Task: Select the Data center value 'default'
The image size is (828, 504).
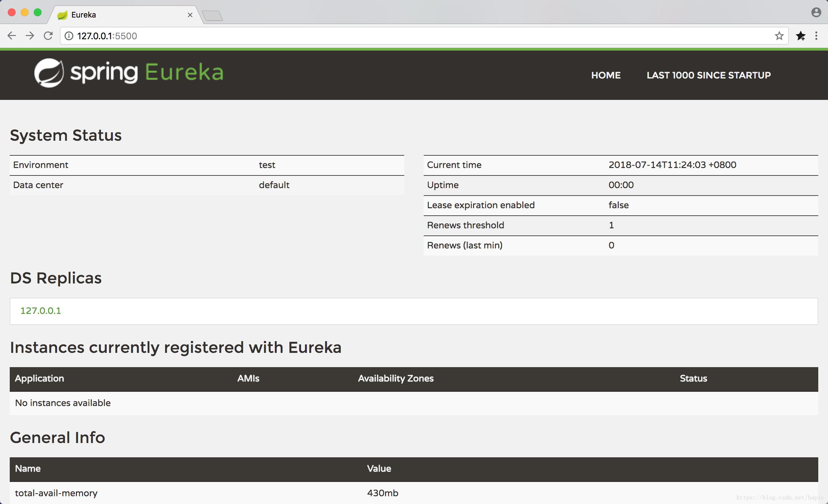Action: (274, 185)
